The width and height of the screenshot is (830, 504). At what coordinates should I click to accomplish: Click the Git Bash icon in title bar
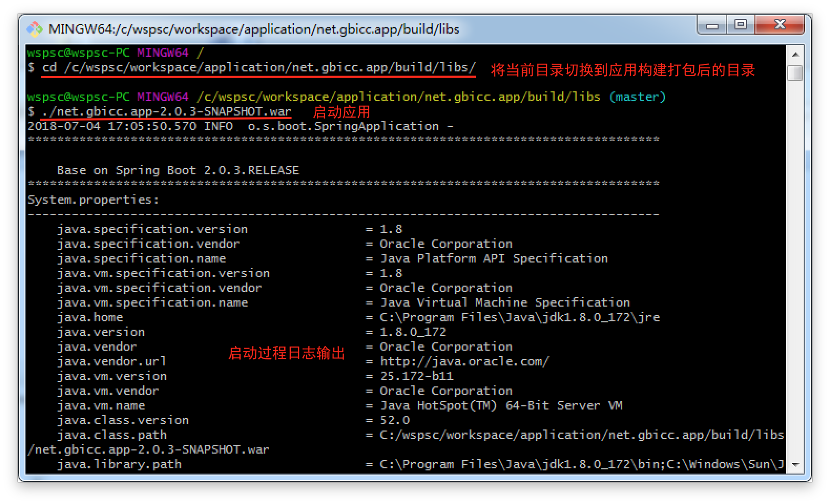click(x=35, y=29)
